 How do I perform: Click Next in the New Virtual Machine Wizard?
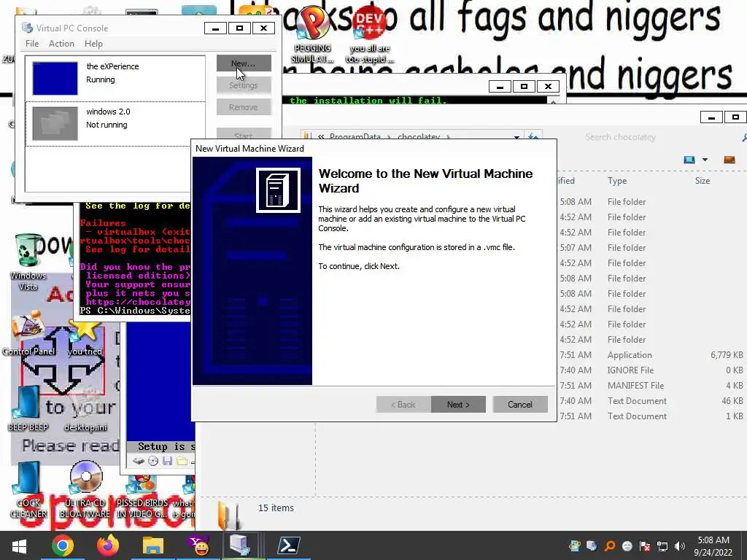[x=458, y=404]
